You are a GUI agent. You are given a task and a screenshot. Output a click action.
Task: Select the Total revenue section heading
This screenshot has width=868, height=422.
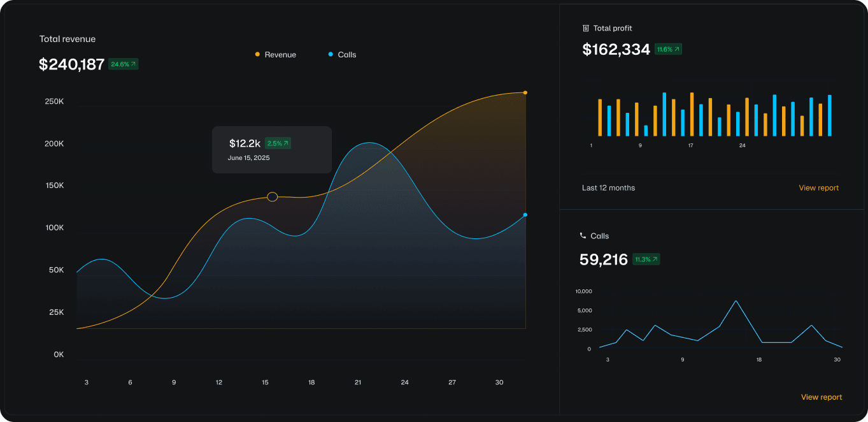[67, 38]
